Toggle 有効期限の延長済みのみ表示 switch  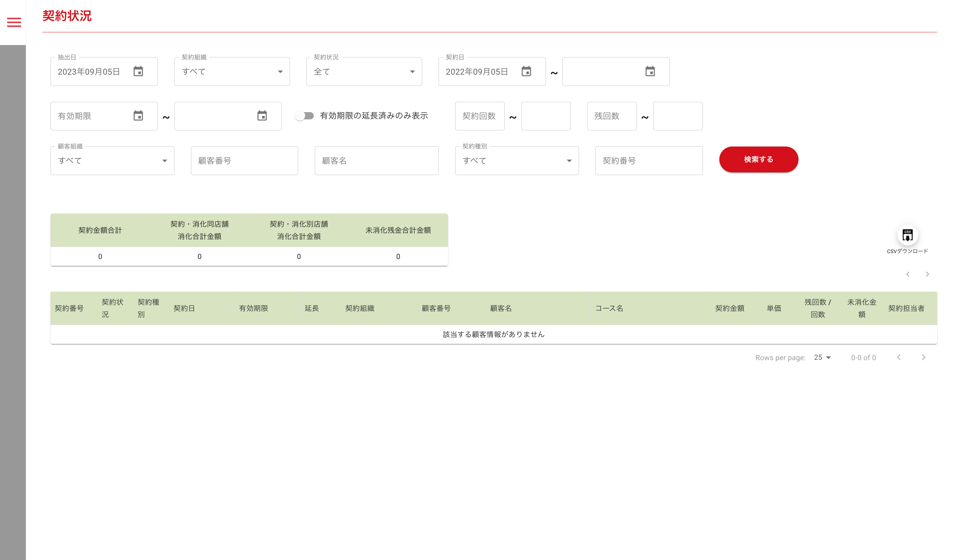coord(305,116)
